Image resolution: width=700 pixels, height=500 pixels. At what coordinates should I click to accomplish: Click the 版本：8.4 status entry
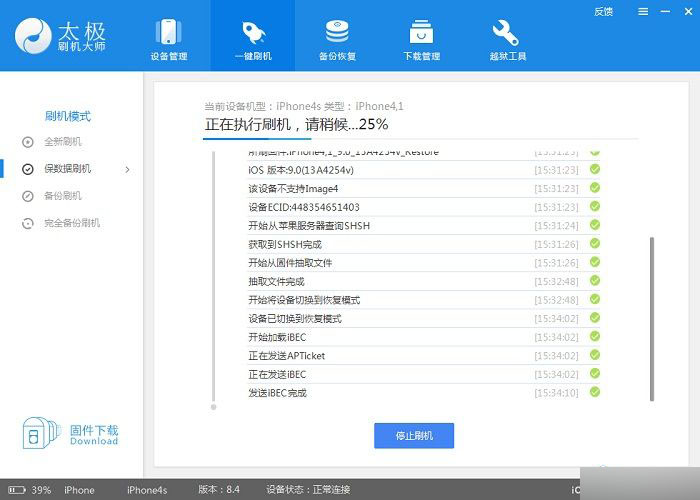(x=219, y=490)
